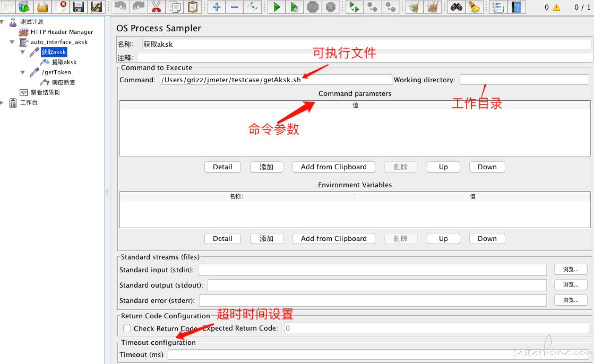594x364 pixels.
Task: Select the HTTP Header Manager tree item
Action: tap(62, 32)
